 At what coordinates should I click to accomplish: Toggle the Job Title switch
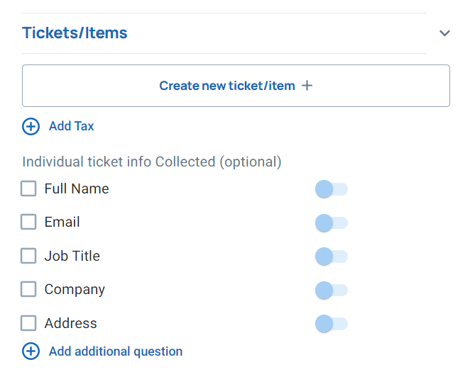pos(331,257)
